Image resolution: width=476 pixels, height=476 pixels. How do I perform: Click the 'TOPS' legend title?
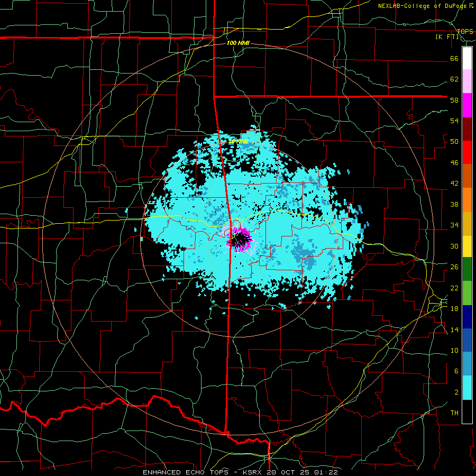(465, 31)
